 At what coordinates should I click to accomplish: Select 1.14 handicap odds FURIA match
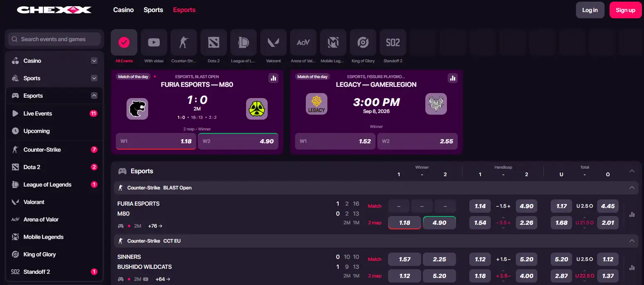coord(480,206)
